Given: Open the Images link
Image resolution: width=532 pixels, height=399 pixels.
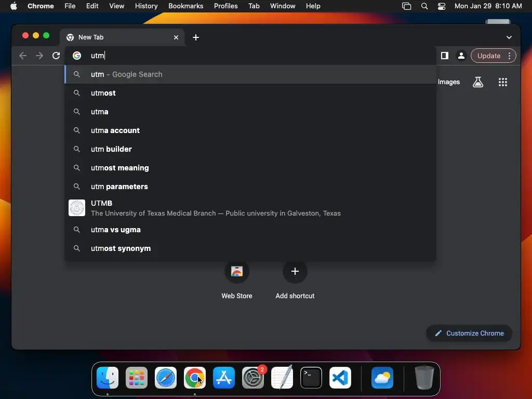Looking at the screenshot, I should (x=448, y=82).
